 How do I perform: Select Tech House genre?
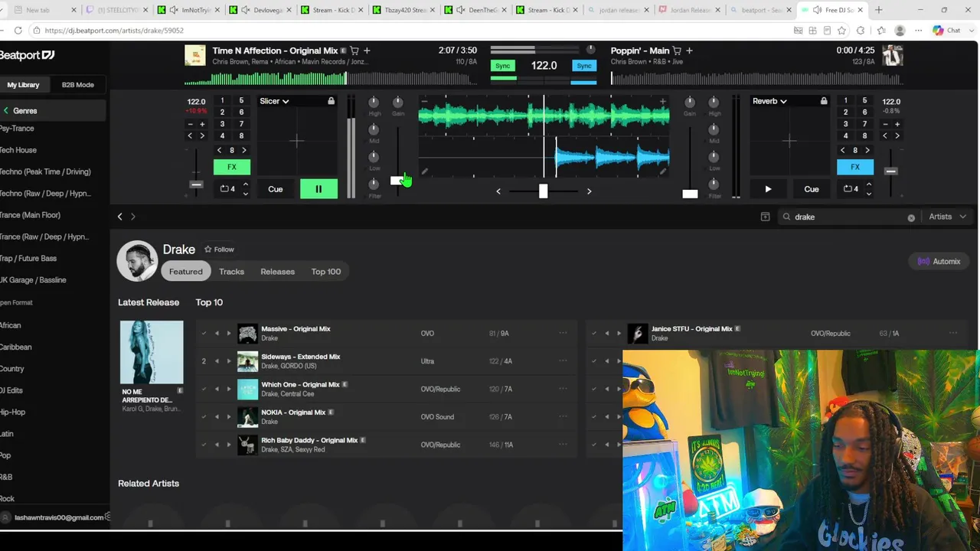coord(18,150)
